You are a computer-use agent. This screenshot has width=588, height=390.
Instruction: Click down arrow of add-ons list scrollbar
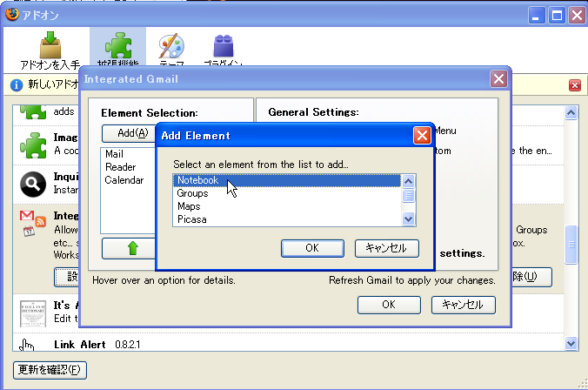pyautogui.click(x=571, y=343)
